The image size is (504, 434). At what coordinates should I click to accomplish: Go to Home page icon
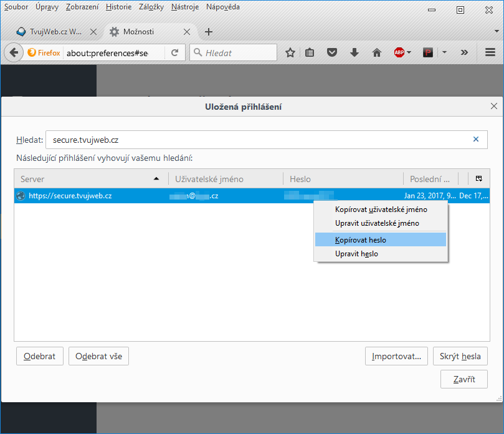(x=376, y=53)
